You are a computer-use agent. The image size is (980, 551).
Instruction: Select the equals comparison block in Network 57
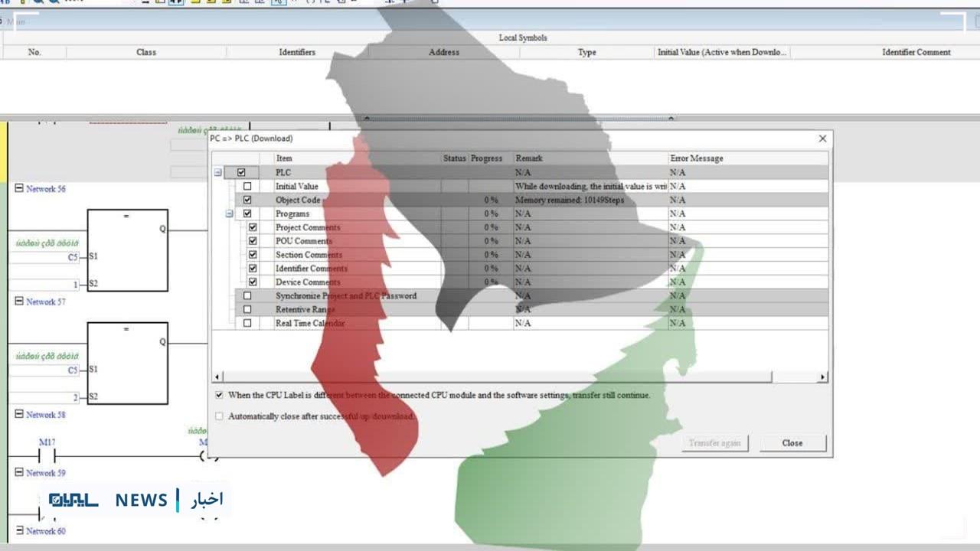pos(127,364)
